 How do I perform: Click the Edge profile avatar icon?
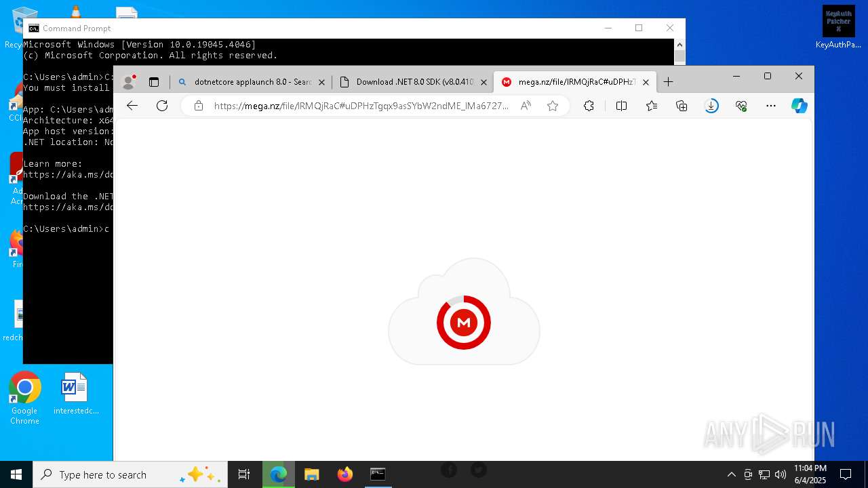[128, 82]
